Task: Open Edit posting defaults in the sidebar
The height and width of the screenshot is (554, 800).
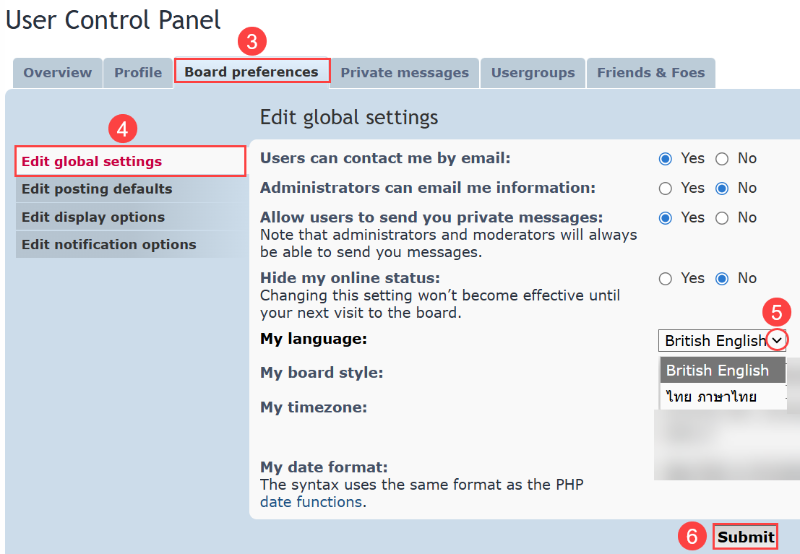Action: [97, 189]
